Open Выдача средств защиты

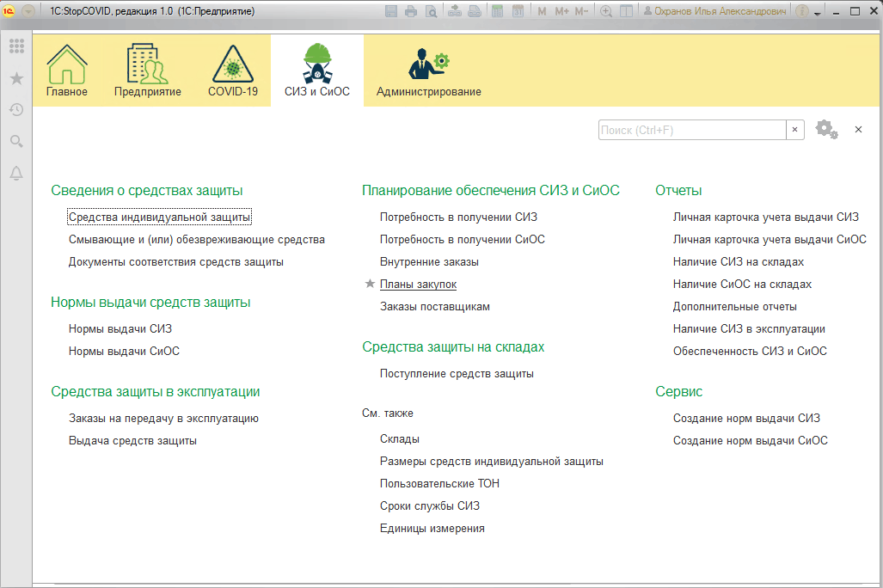click(132, 441)
